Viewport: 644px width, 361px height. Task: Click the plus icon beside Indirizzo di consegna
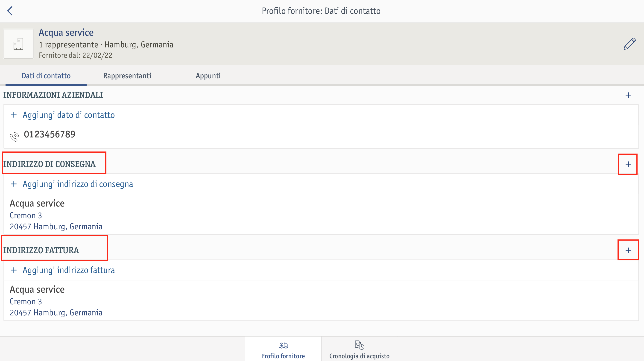(x=628, y=164)
